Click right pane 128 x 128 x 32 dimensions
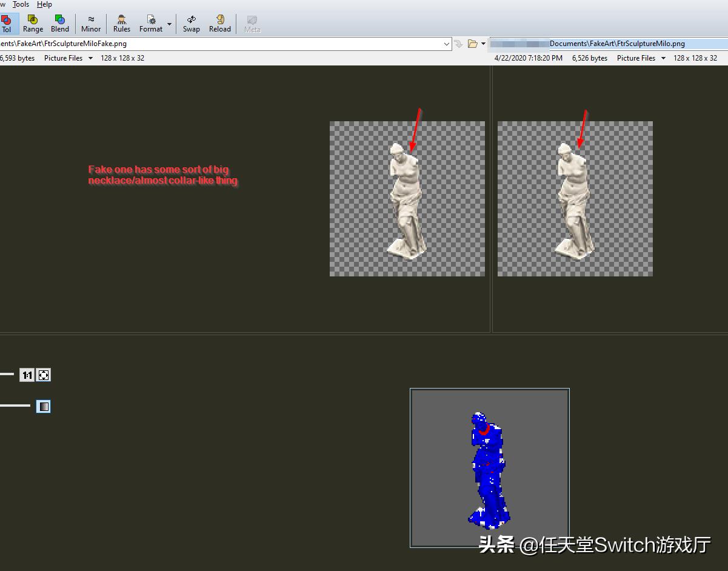The image size is (728, 571). click(695, 58)
